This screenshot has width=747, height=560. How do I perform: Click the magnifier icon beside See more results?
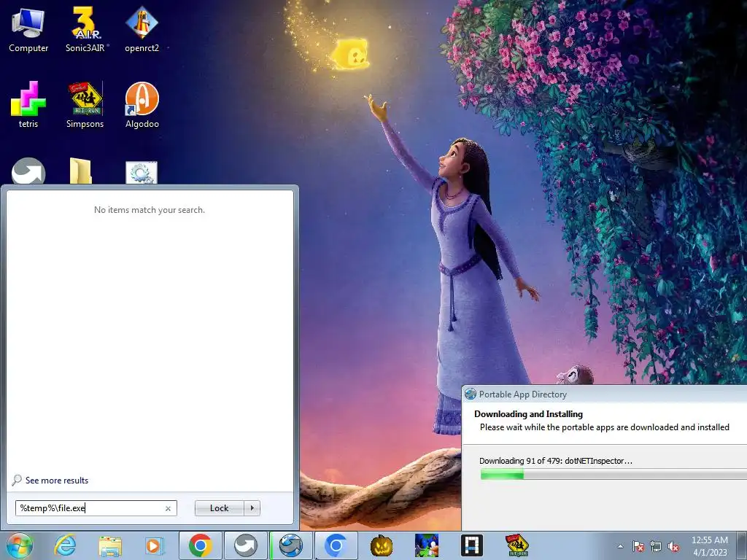17,480
